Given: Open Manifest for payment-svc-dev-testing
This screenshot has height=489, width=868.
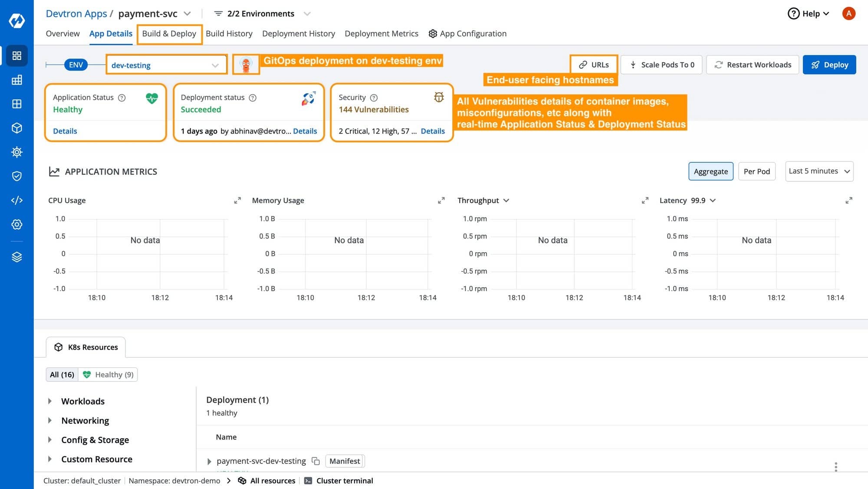Looking at the screenshot, I should (x=345, y=461).
